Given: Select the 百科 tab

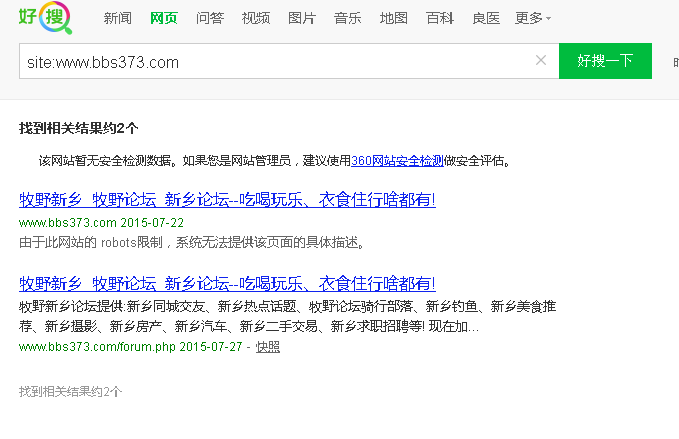Looking at the screenshot, I should [439, 18].
